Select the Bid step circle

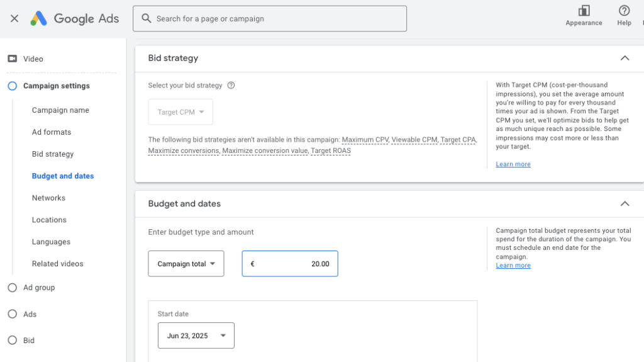click(12, 341)
